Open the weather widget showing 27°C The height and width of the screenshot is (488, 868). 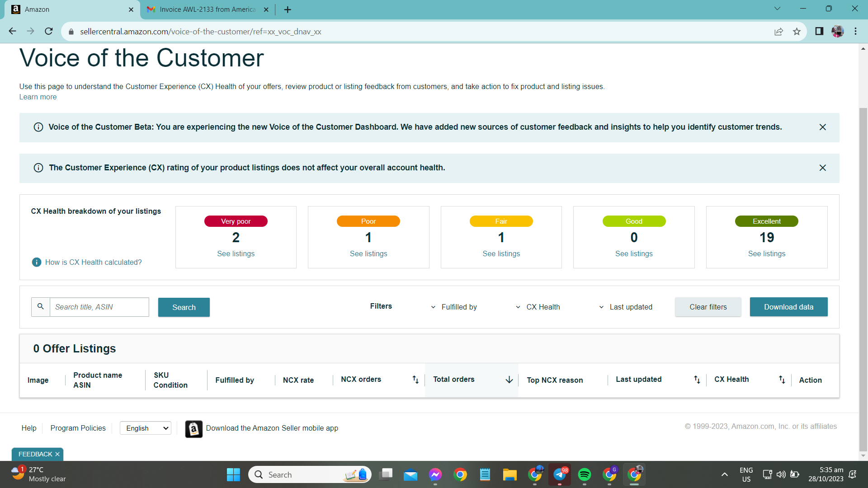tap(39, 474)
